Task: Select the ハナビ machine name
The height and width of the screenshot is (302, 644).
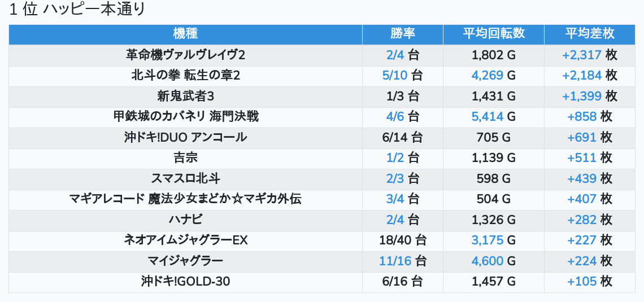Action: pyautogui.click(x=185, y=220)
